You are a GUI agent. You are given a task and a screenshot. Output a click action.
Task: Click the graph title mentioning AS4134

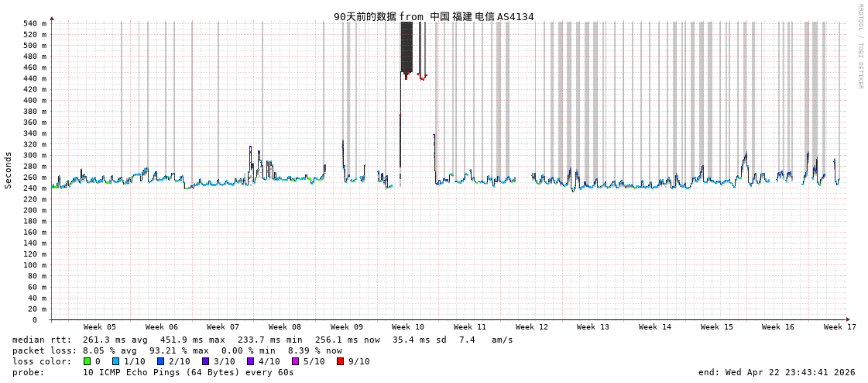[434, 16]
